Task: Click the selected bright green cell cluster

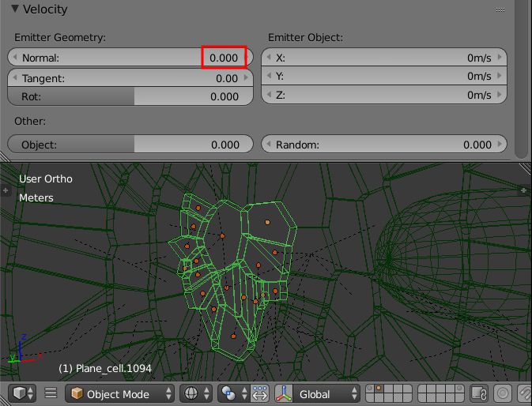Action: (231, 278)
